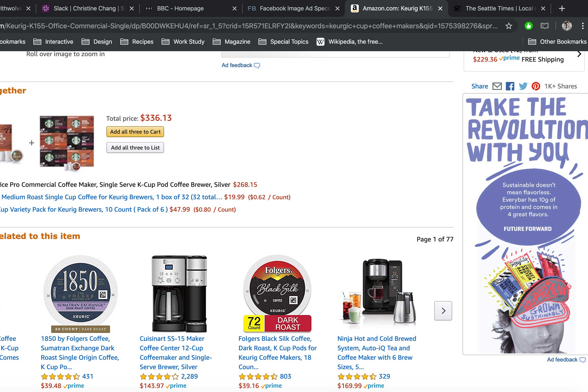
Task: Click Add all three to Cart
Action: (135, 132)
